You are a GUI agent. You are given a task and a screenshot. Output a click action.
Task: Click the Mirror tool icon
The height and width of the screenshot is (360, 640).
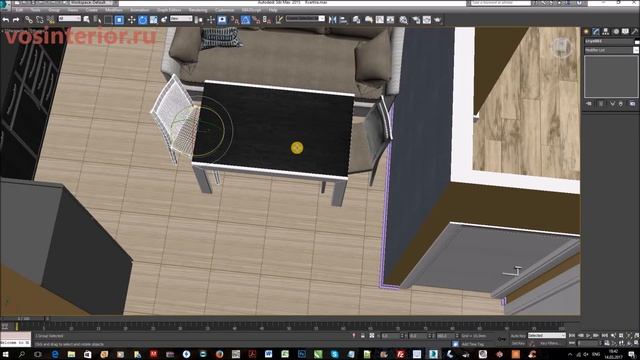(x=333, y=20)
